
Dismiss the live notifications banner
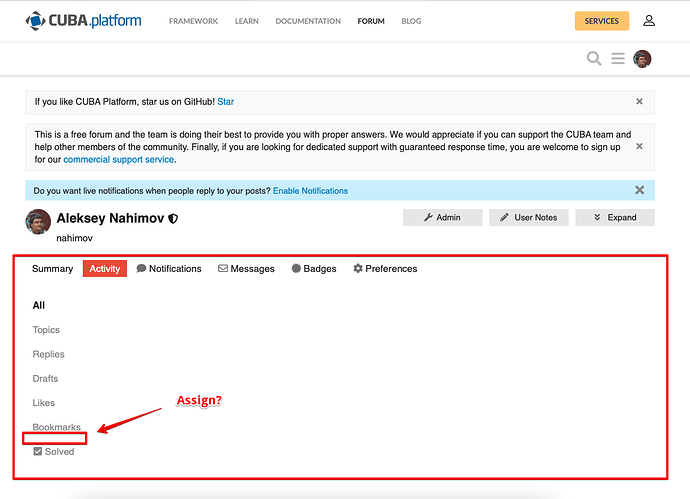639,190
